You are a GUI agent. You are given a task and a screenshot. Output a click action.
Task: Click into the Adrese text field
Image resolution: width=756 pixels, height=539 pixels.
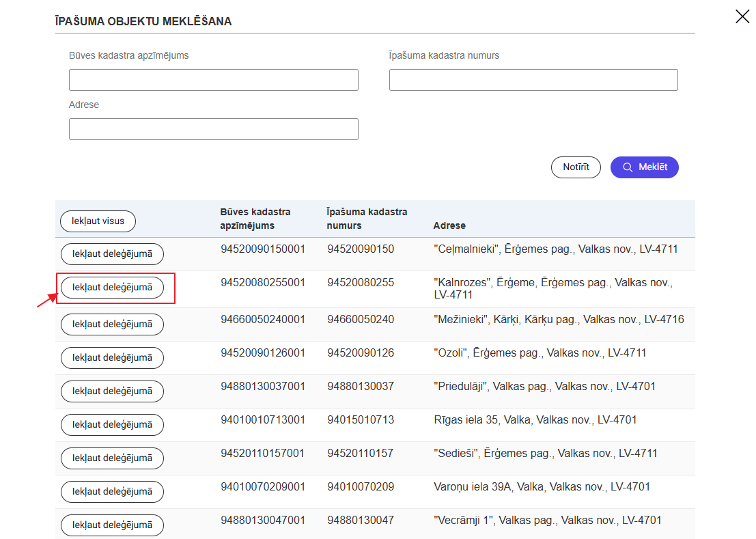pos(213,129)
